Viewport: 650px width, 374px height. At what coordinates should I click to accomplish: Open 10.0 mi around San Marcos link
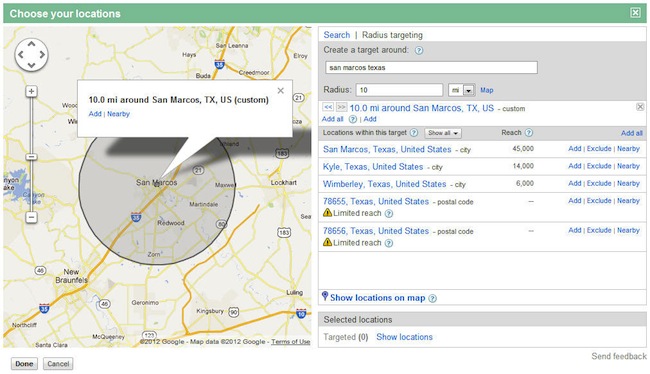point(422,108)
